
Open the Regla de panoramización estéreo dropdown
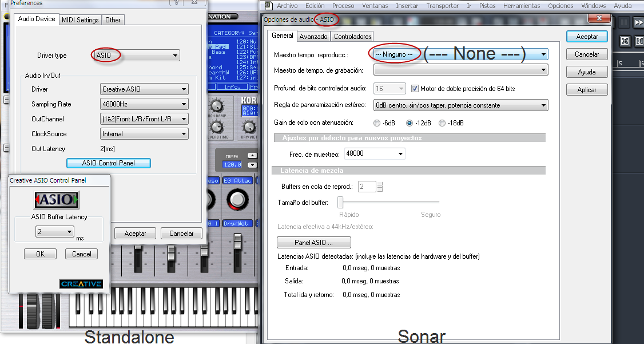coord(460,105)
